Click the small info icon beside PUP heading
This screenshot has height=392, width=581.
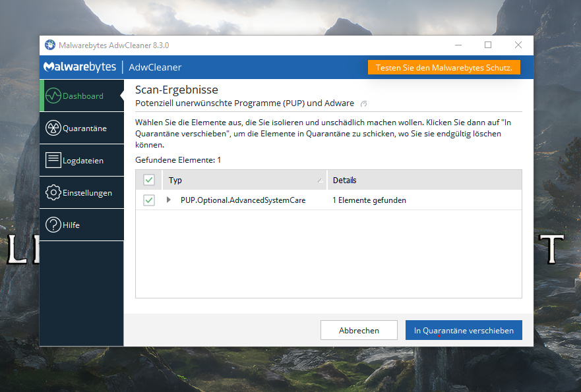pos(364,104)
